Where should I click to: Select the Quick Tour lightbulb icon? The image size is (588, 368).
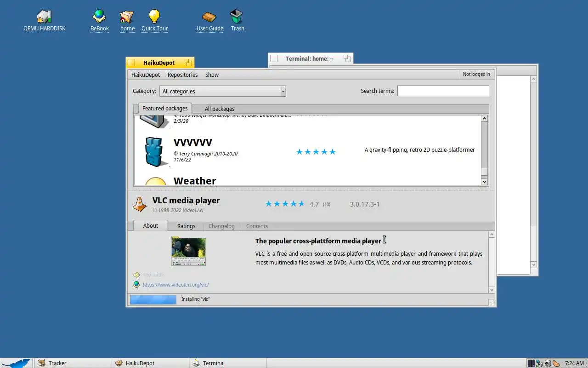[154, 17]
